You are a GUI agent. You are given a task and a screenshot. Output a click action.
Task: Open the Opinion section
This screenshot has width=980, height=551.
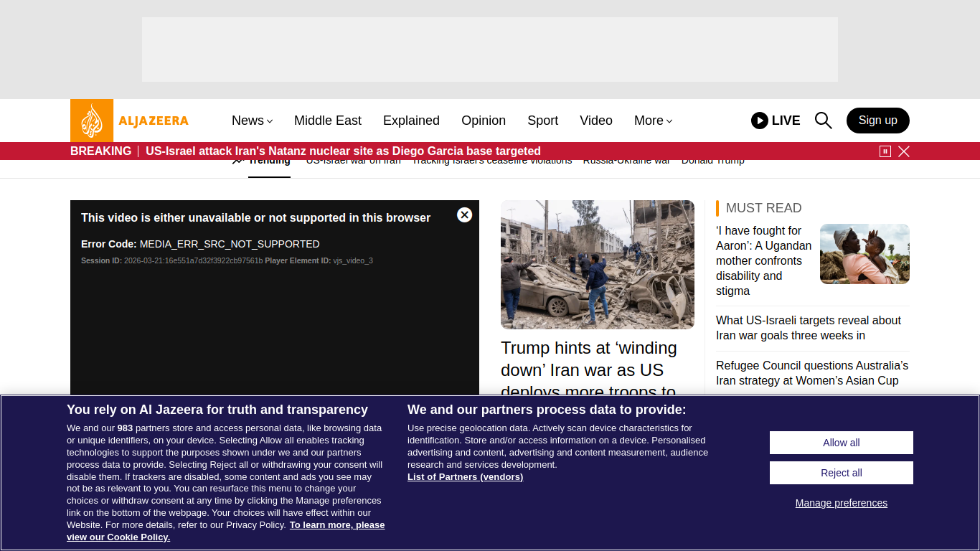tap(484, 121)
